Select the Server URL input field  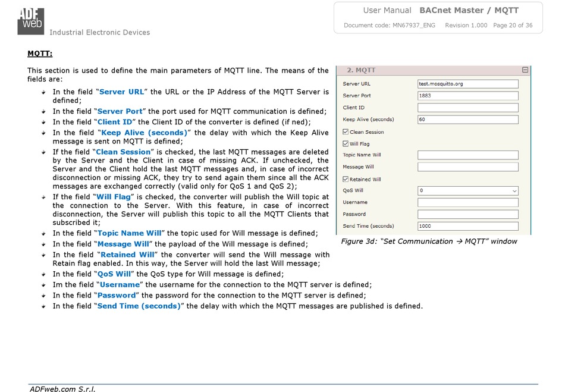tap(467, 84)
